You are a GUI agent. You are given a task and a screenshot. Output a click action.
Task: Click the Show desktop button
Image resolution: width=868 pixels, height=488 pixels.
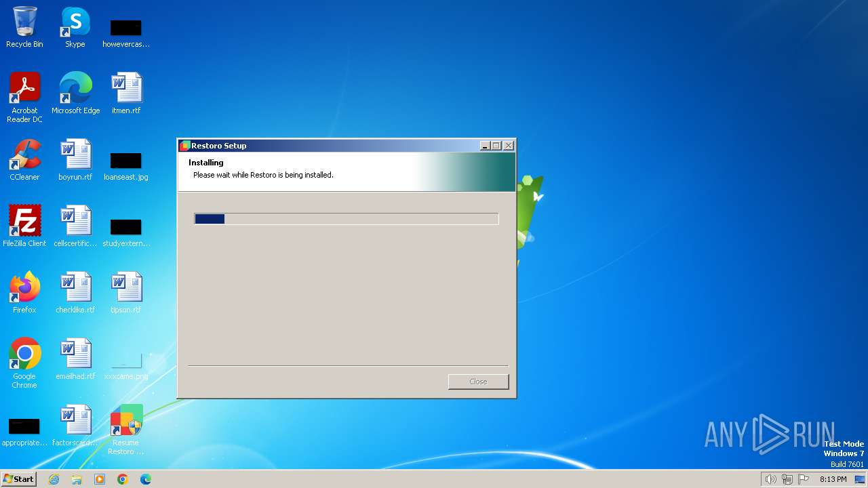(x=860, y=479)
